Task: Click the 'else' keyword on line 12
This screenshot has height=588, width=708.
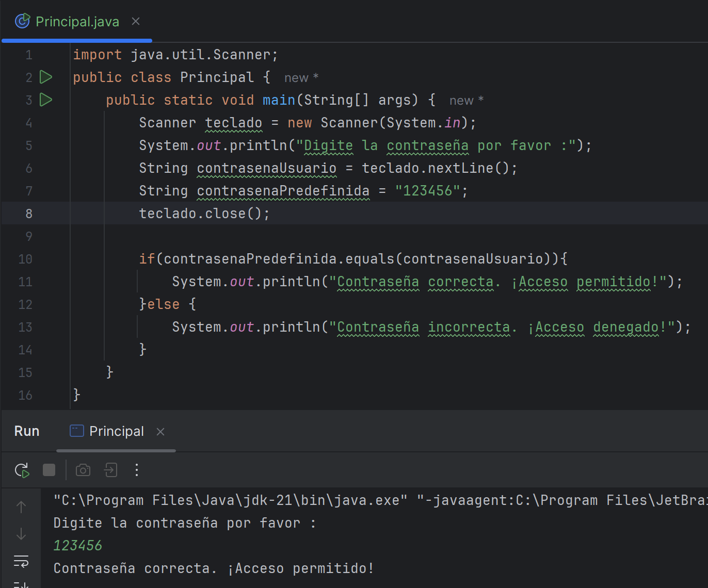Action: pyautogui.click(x=164, y=304)
